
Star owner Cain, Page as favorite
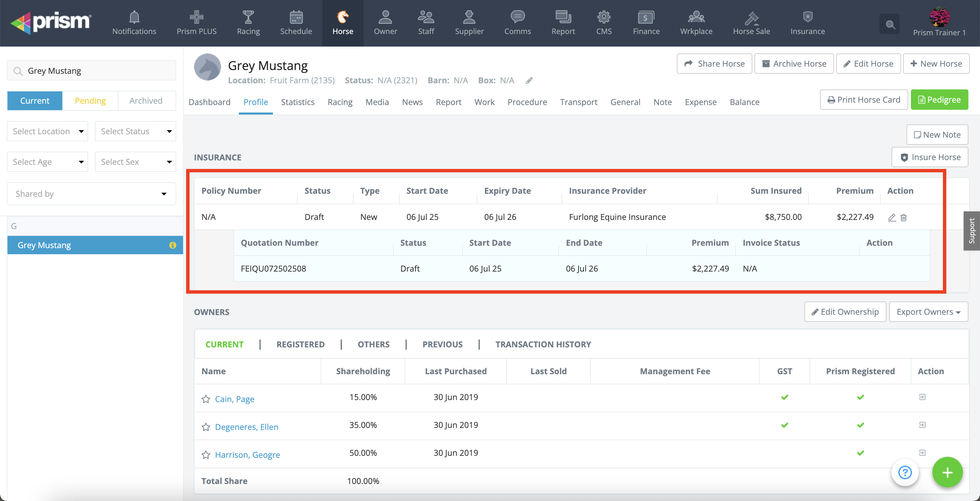point(206,399)
